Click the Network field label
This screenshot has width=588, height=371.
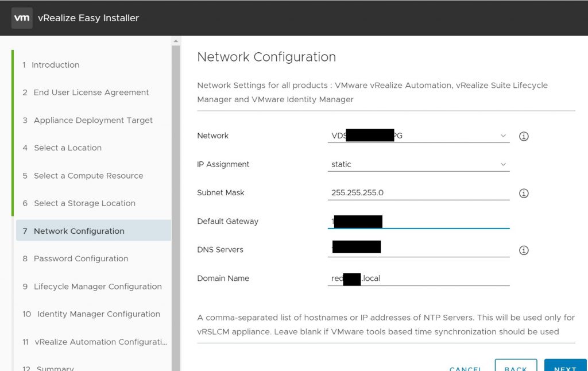pos(212,136)
